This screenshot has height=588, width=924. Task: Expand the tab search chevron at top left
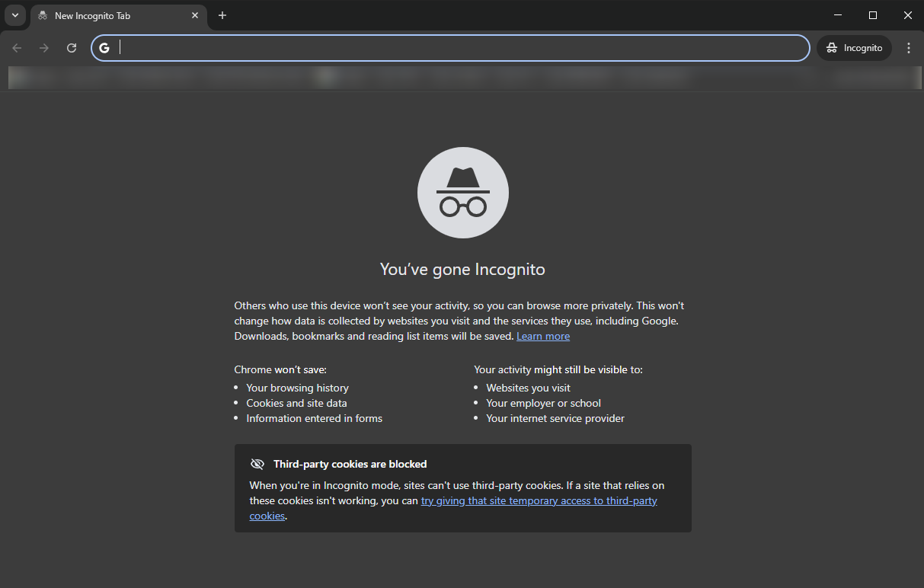[14, 15]
